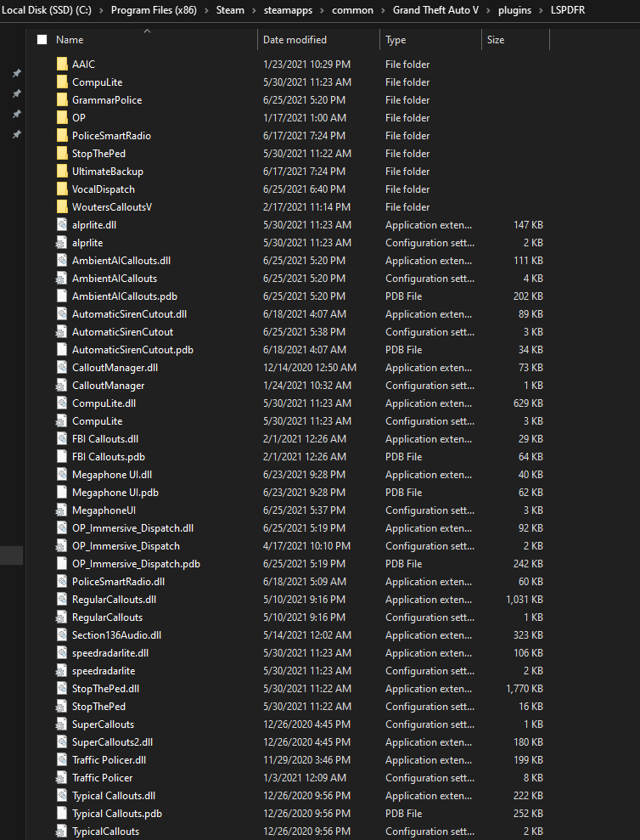Navigate to common in the address path

352,10
